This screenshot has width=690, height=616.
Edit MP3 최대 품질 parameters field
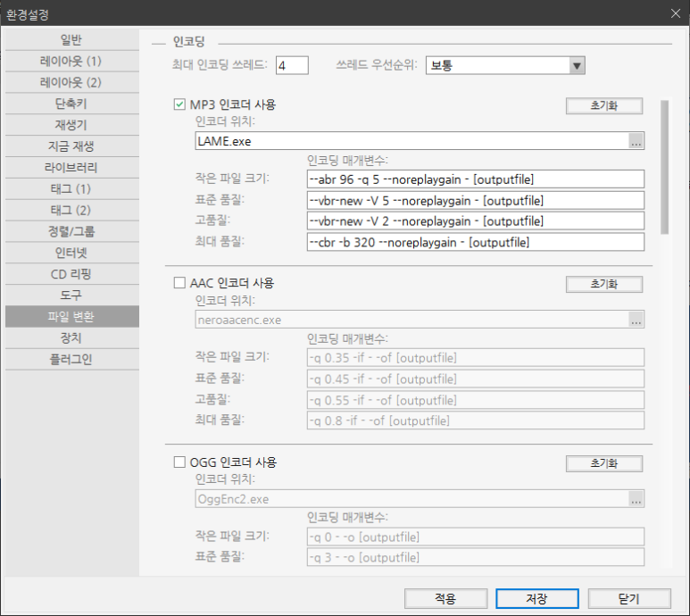pos(476,243)
